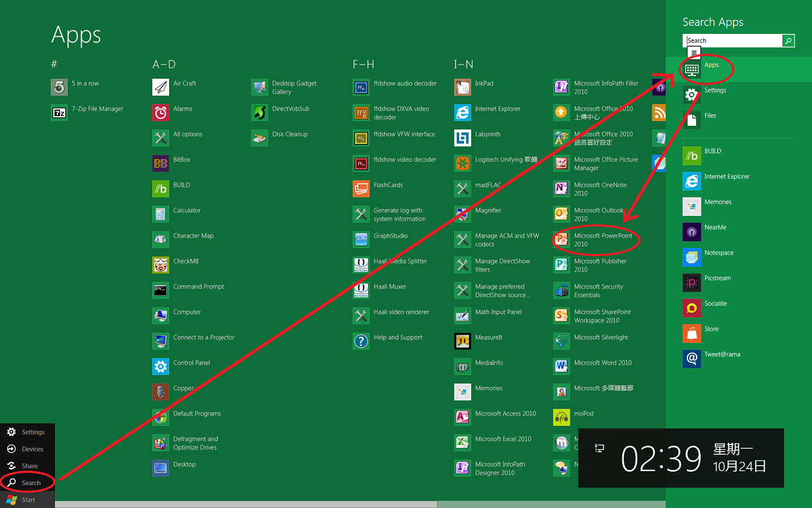Open Microsoft Silverlight
This screenshot has height=508, width=812.
pyautogui.click(x=591, y=341)
